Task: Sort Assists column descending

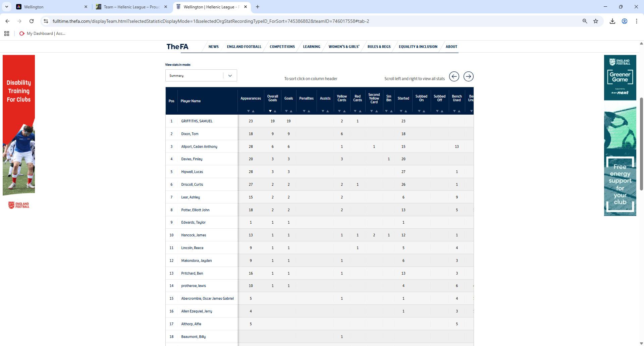Action: 323,111
